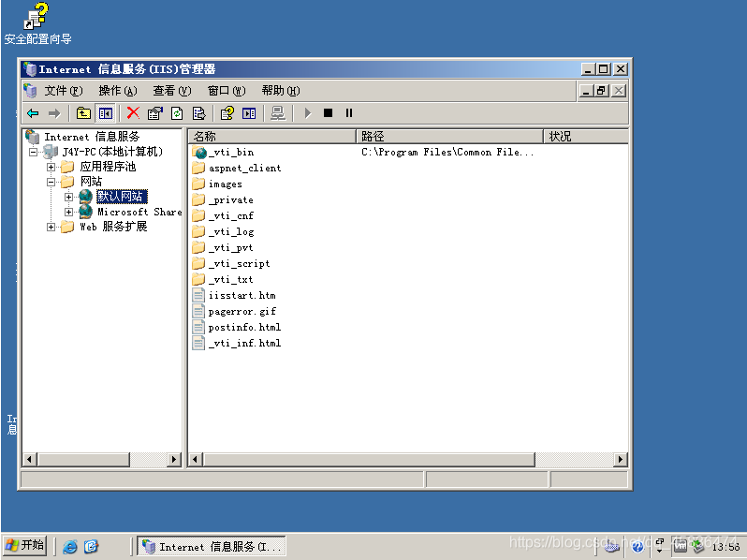
Task: Expand the Microsoft SharePoint site node
Action: 68,212
